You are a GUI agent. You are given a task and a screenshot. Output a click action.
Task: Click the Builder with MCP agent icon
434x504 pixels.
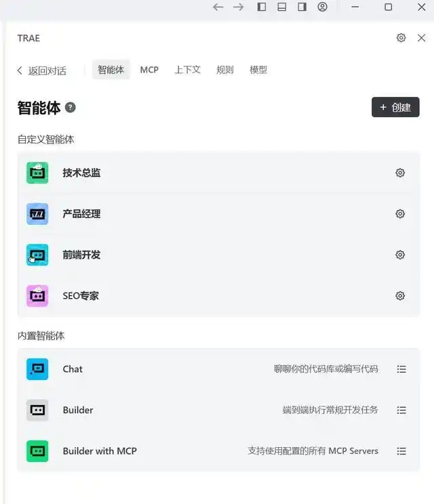(37, 451)
